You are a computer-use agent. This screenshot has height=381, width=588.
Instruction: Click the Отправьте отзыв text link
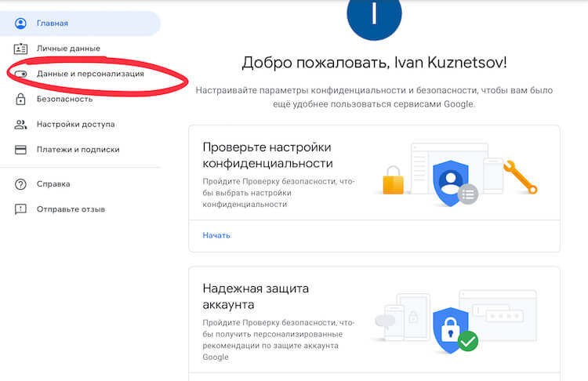(71, 209)
